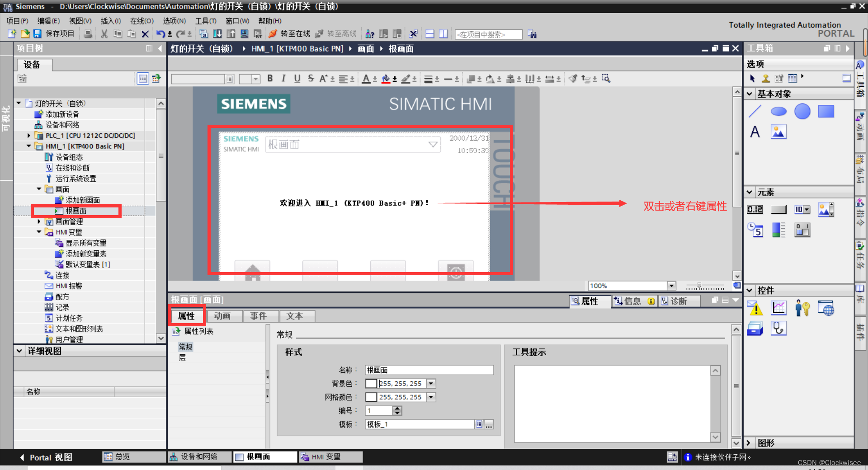
Task: Click the 总览 taskbar button
Action: click(x=134, y=457)
